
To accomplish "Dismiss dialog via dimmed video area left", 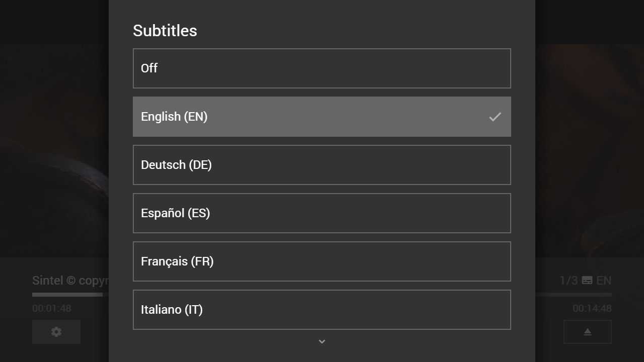I will (54, 151).
